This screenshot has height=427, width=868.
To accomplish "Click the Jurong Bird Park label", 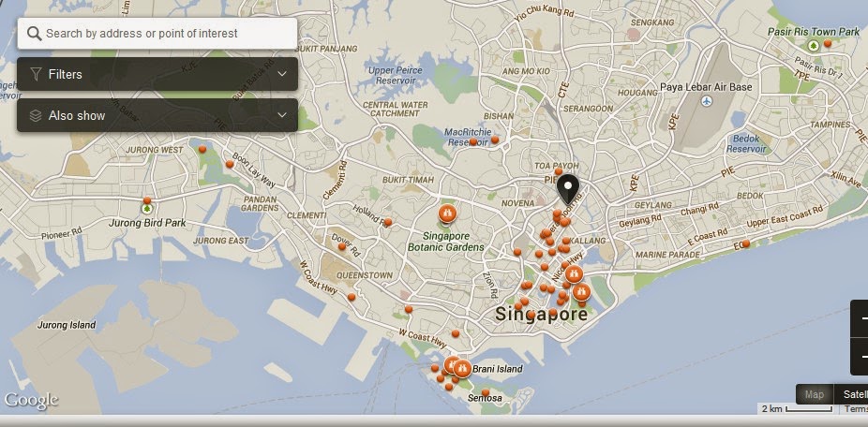I will coord(148,223).
